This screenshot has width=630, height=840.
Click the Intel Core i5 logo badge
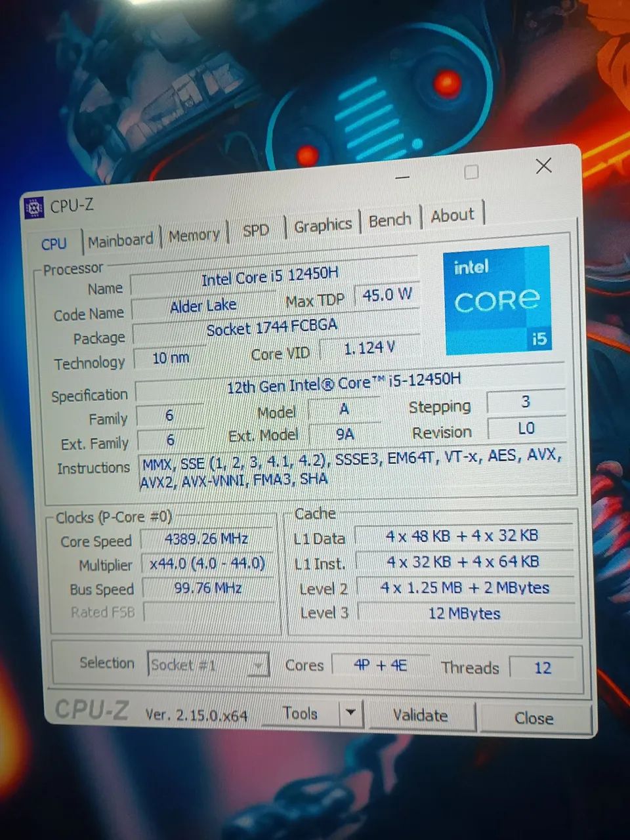497,299
